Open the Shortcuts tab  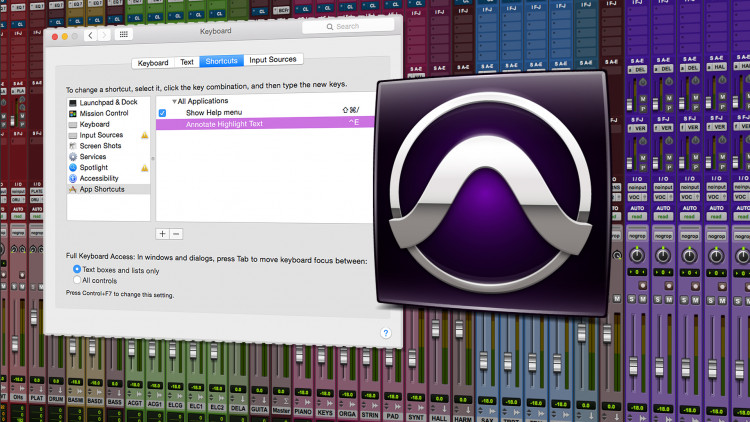click(221, 61)
